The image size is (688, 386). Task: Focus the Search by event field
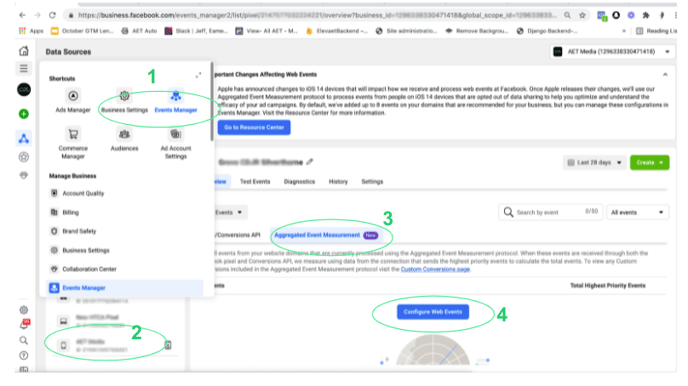[x=551, y=212]
